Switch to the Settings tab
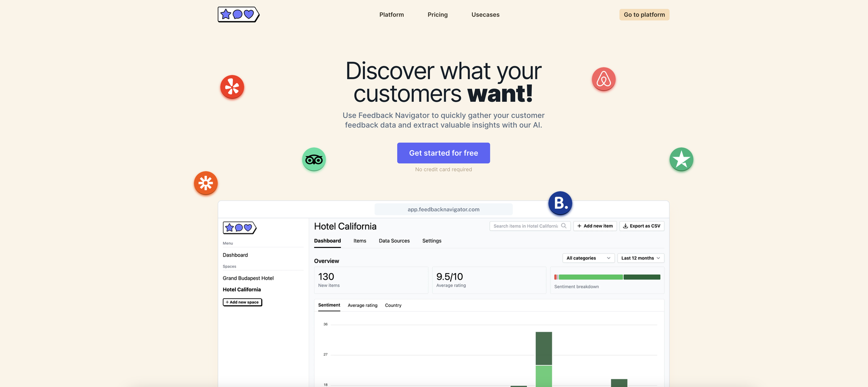The height and width of the screenshot is (387, 868). (x=432, y=241)
